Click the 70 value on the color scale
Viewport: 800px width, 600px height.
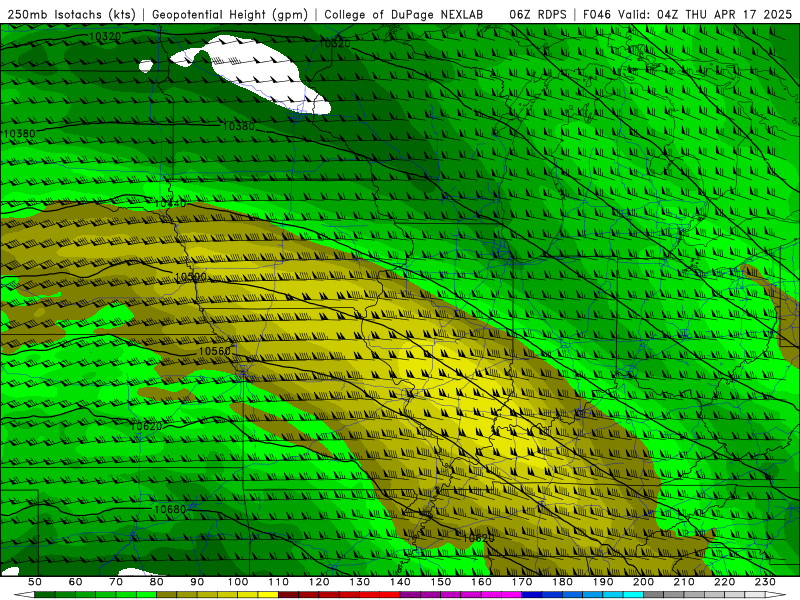116,582
